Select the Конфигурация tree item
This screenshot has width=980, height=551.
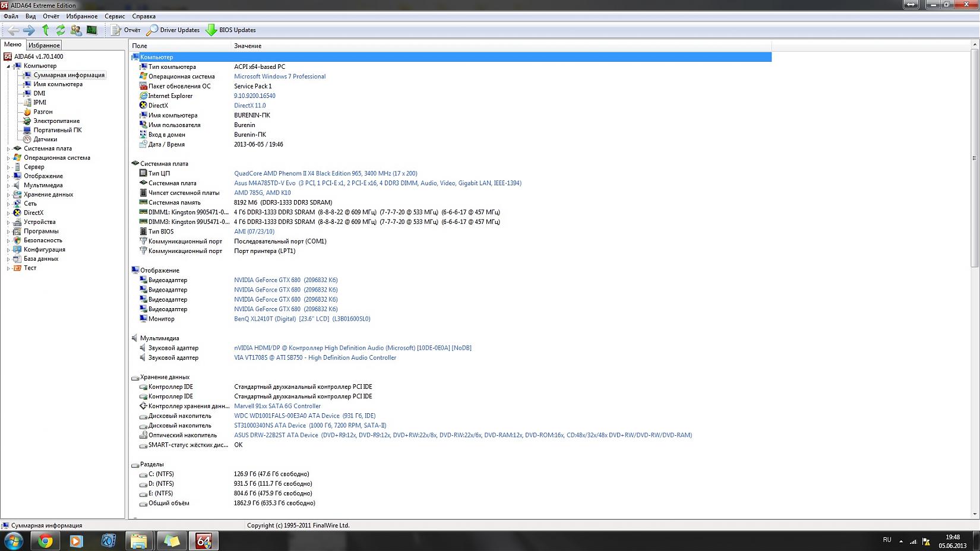tap(45, 249)
